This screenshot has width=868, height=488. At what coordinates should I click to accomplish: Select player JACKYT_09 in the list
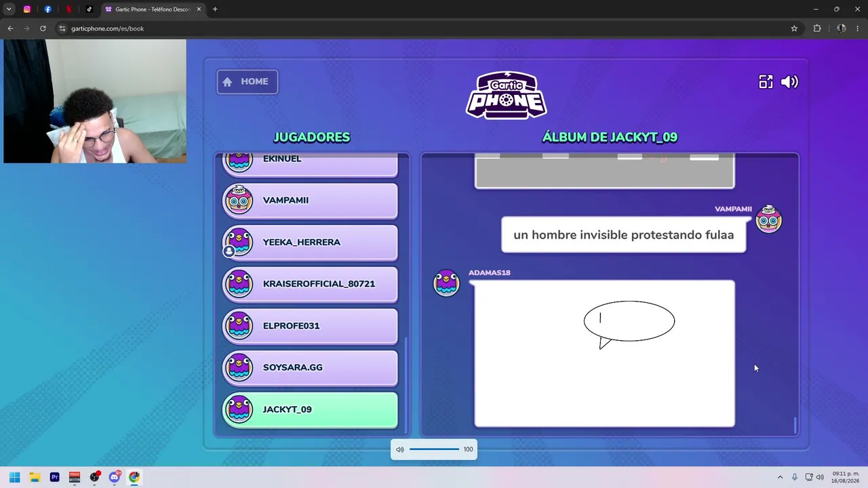[x=310, y=409]
